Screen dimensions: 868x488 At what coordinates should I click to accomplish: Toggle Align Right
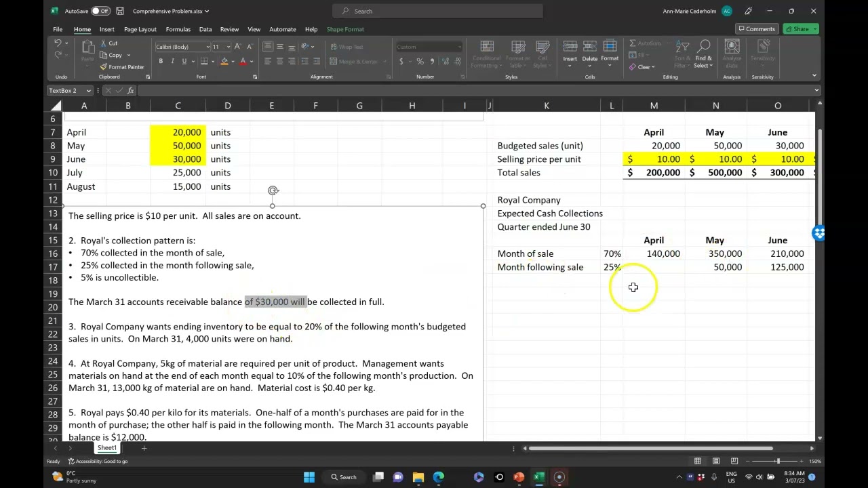(x=292, y=61)
